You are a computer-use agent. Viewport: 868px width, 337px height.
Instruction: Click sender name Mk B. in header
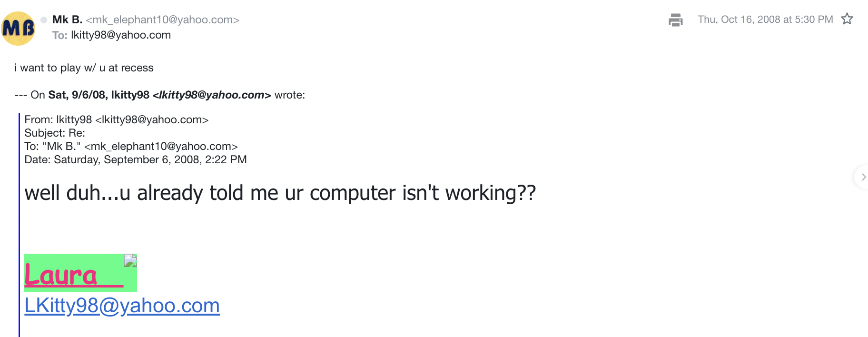(x=67, y=20)
